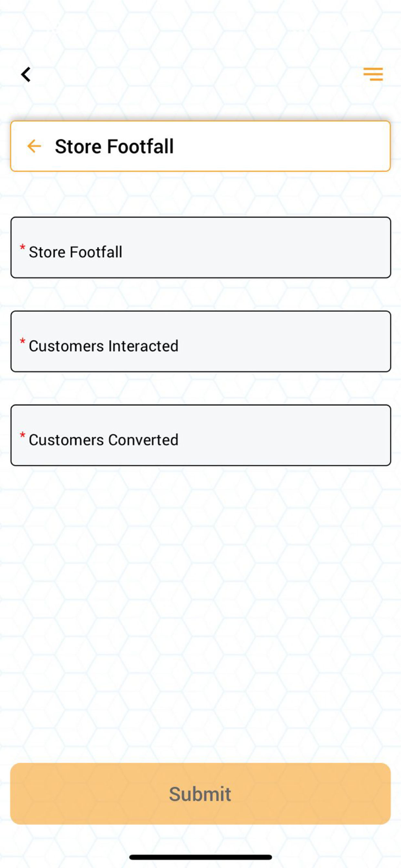Click the Submit button
The image size is (401, 868).
pyautogui.click(x=200, y=794)
